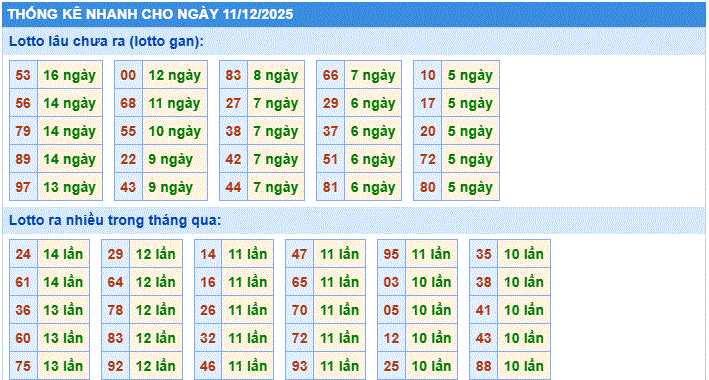709x380 pixels.
Task: Select lotto number 70 cell
Action: 299,310
